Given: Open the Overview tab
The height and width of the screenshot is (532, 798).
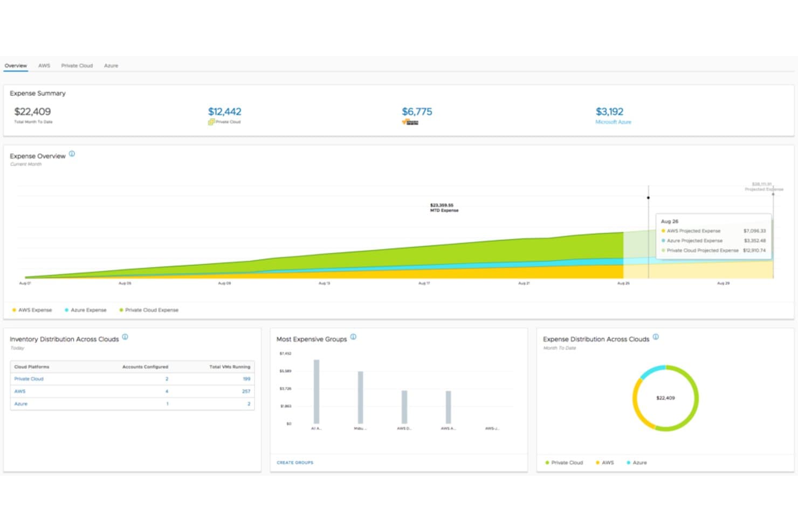Looking at the screenshot, I should click(16, 66).
